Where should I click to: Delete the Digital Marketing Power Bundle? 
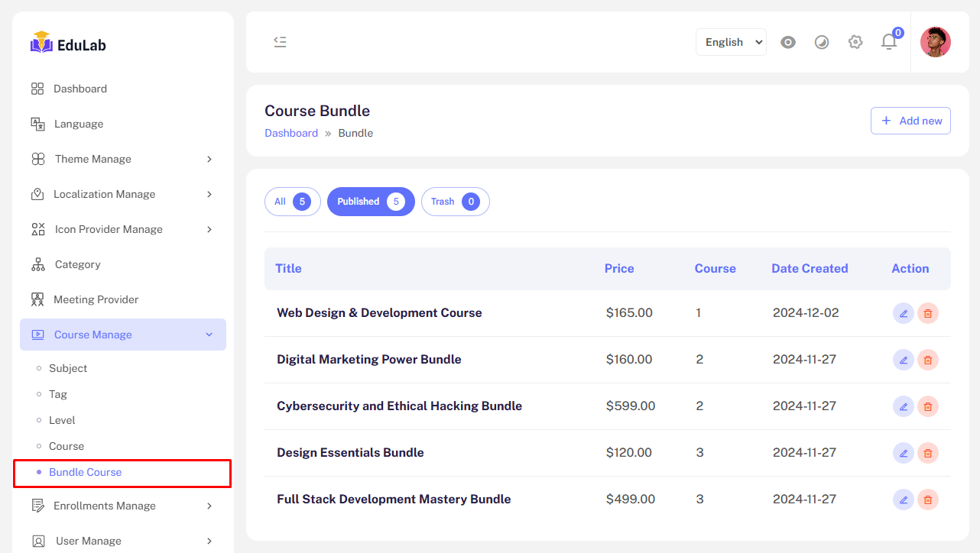tap(928, 360)
